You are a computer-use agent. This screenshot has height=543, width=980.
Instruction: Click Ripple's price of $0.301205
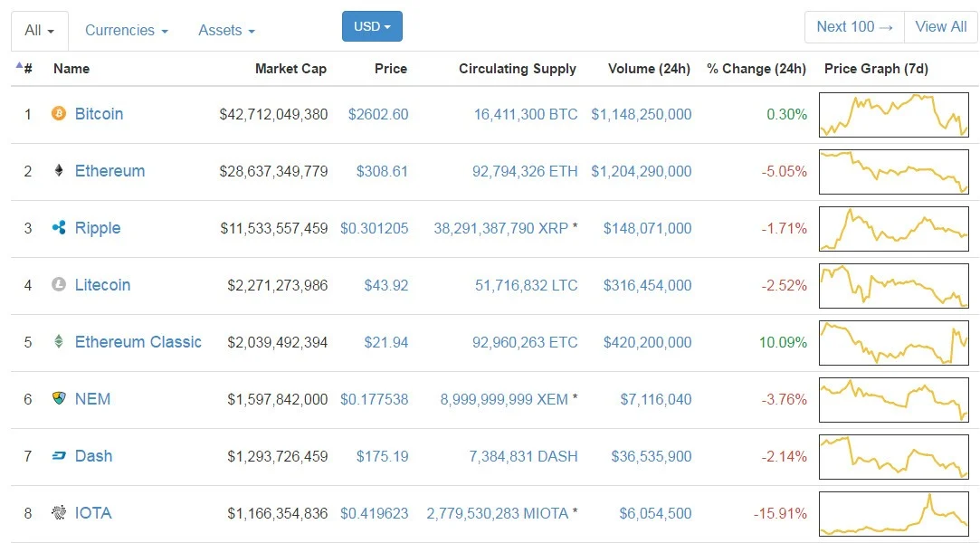coord(374,228)
